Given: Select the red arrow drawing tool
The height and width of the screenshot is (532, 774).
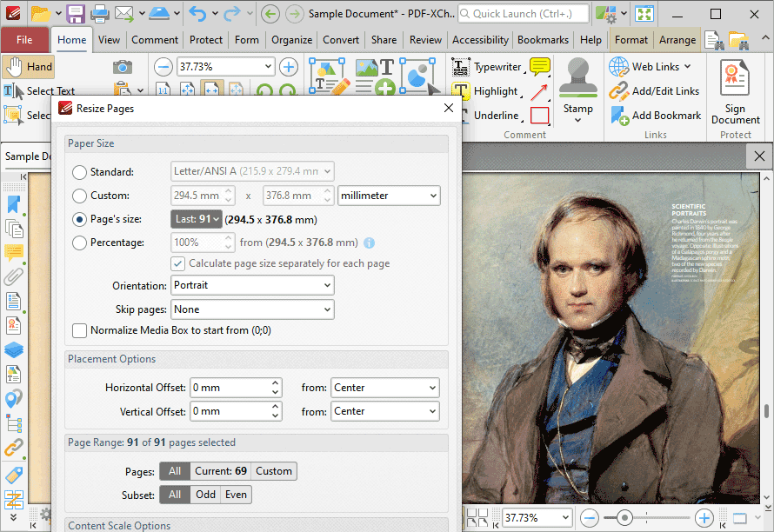Looking at the screenshot, I should tap(539, 91).
